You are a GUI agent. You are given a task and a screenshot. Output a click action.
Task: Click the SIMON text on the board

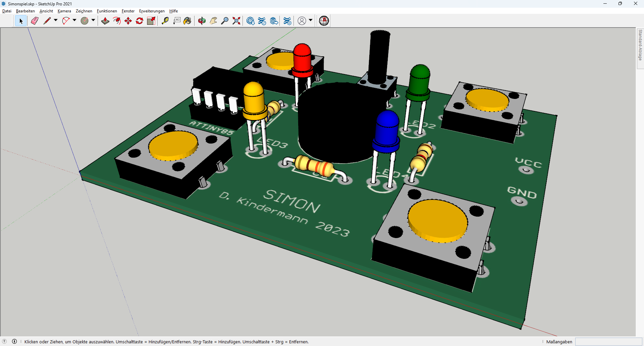(292, 201)
